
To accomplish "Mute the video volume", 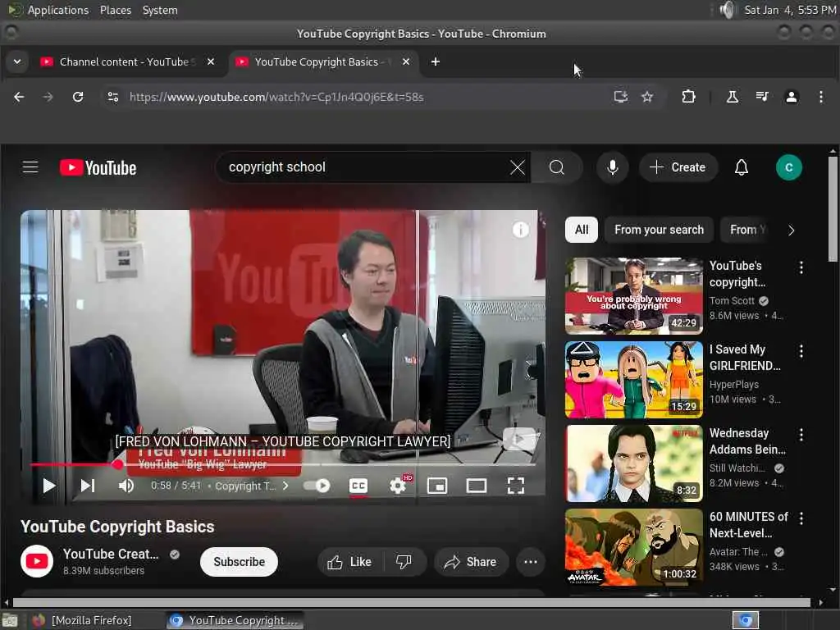I will (x=126, y=486).
